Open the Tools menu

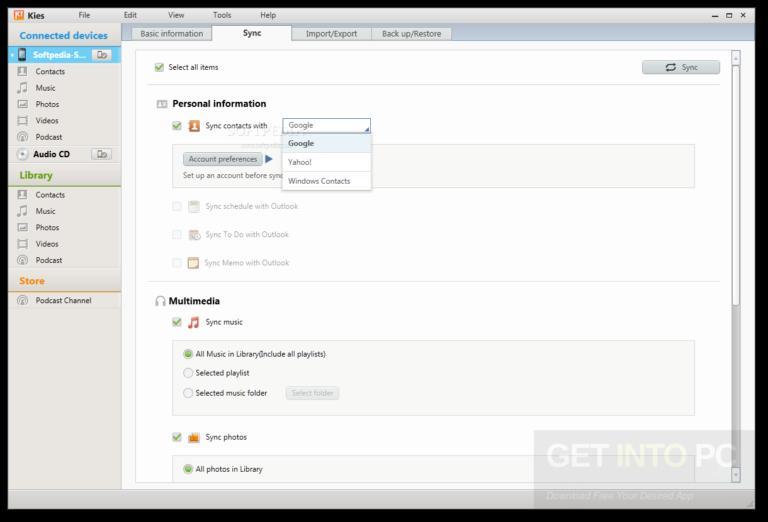[221, 15]
